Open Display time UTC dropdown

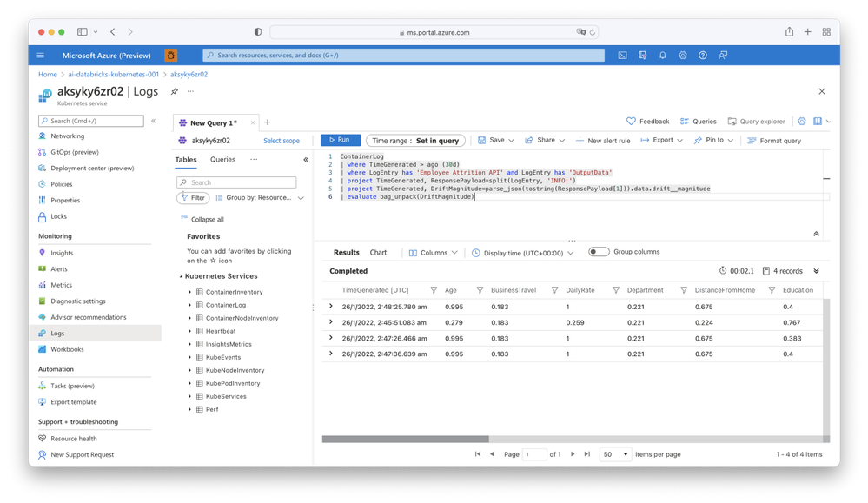pyautogui.click(x=522, y=253)
